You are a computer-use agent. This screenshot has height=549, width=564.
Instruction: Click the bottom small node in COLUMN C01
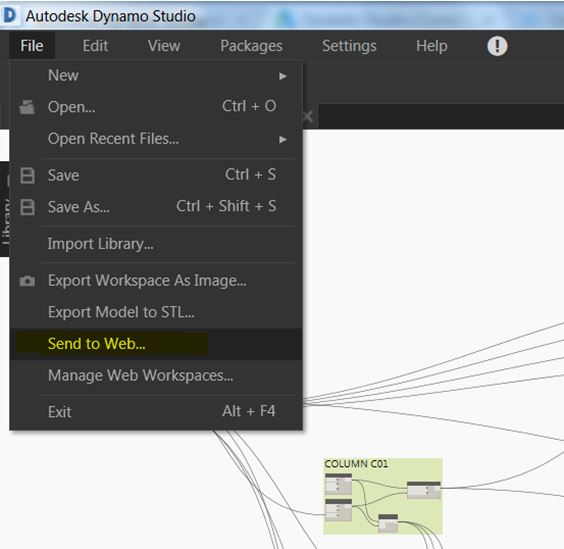click(388, 523)
